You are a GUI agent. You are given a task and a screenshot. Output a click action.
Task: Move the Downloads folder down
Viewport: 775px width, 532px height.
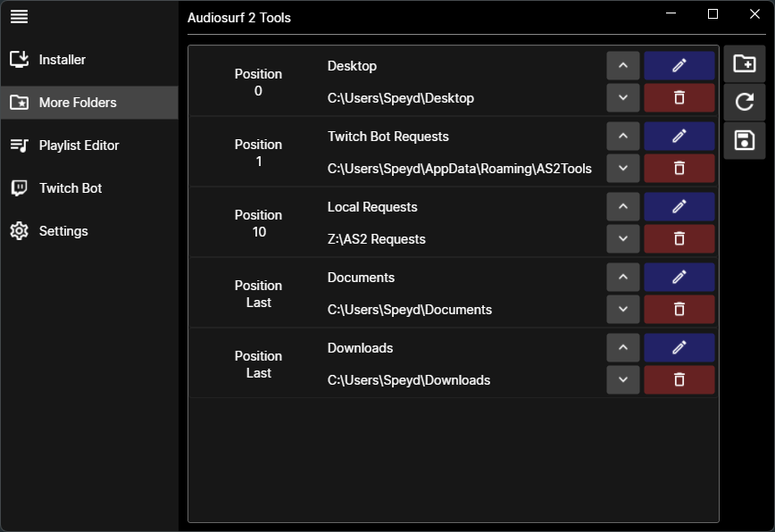tap(623, 380)
